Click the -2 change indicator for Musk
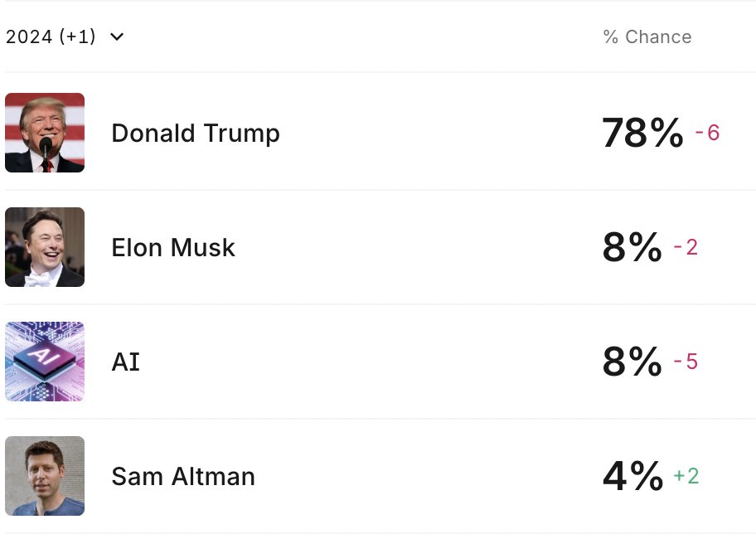The height and width of the screenshot is (539, 756). pyautogui.click(x=686, y=247)
